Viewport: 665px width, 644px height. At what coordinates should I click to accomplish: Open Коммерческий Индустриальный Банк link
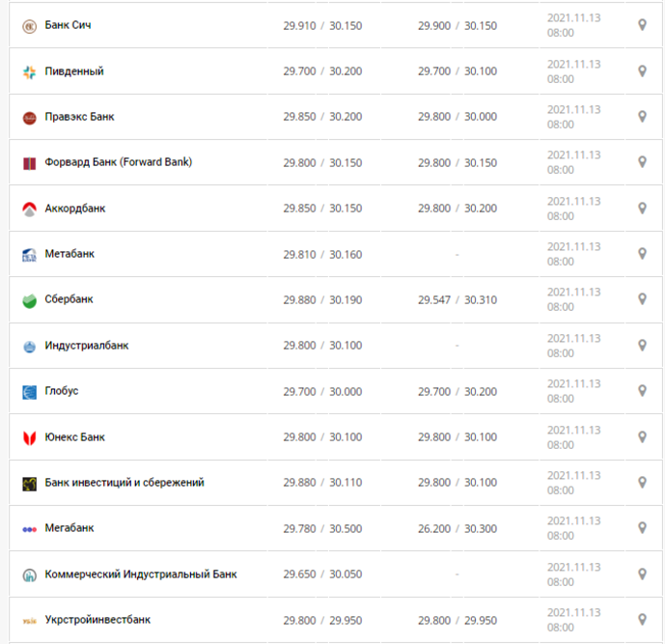141,574
